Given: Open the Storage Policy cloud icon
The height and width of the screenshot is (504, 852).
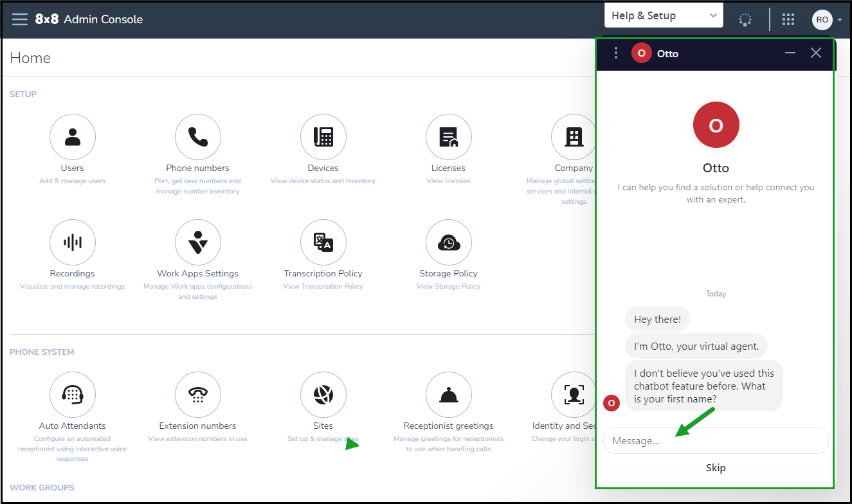Looking at the screenshot, I should [449, 242].
